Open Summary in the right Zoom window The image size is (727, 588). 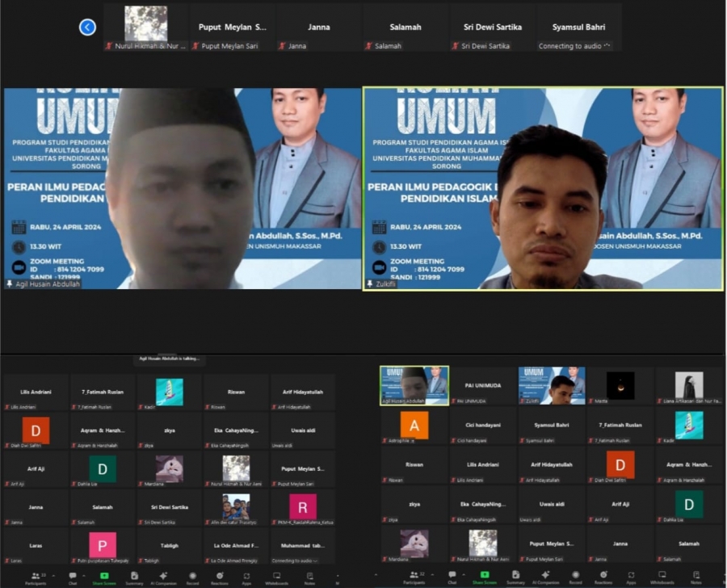pyautogui.click(x=515, y=577)
